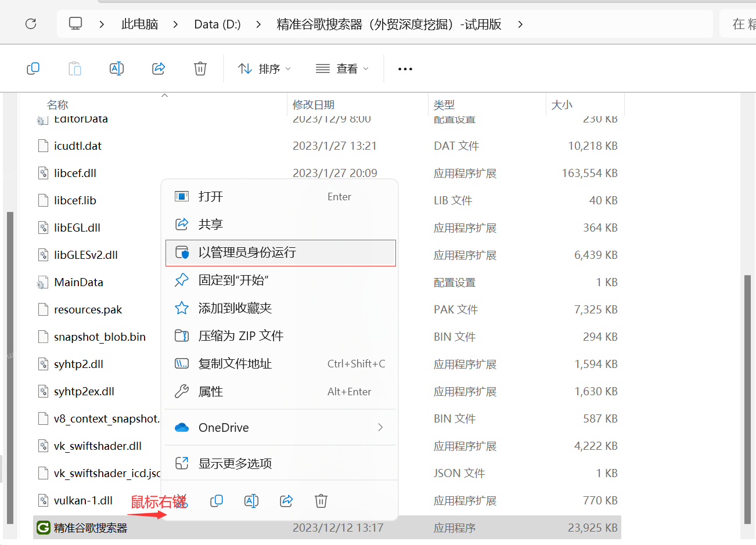This screenshot has height=545, width=756.
Task: Sort by the 大小 column header
Action: tap(562, 104)
